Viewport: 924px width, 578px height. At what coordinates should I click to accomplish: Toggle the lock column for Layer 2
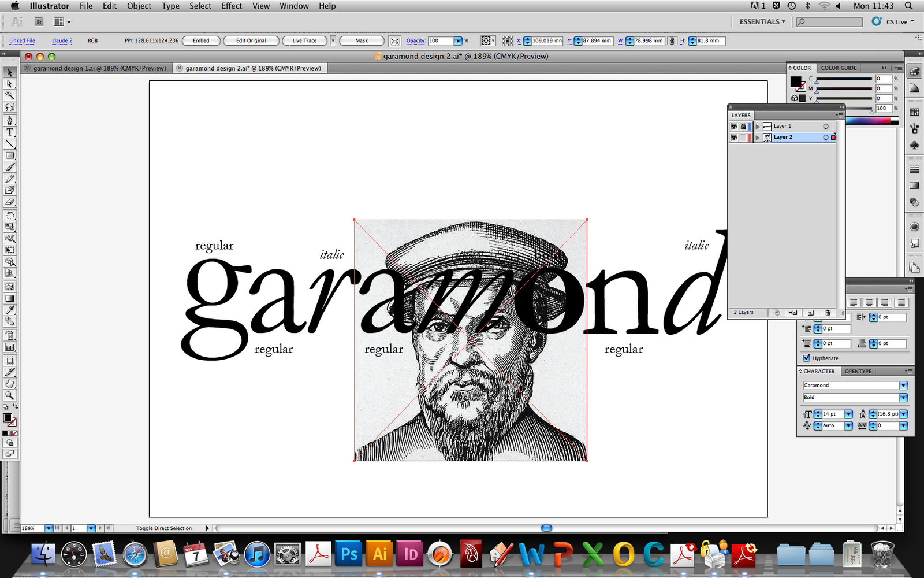click(x=743, y=137)
